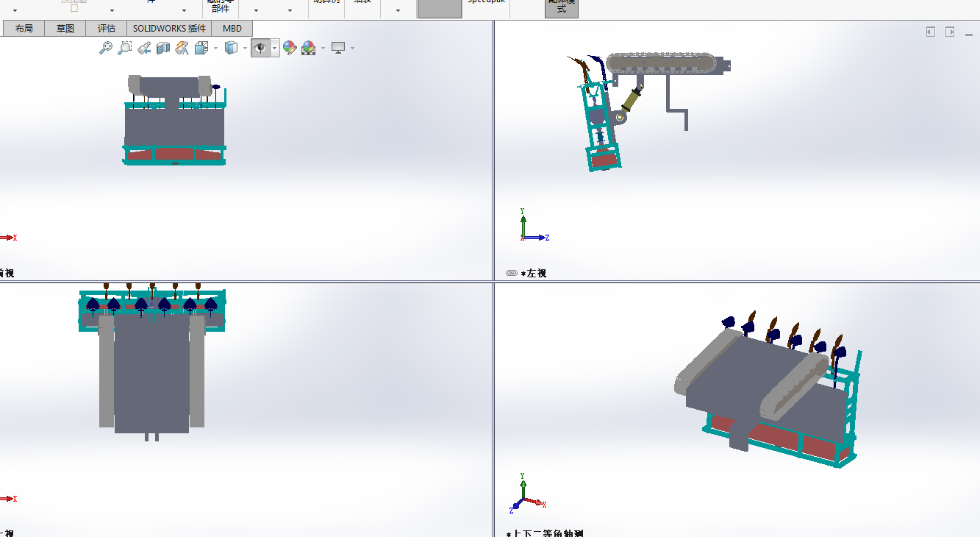Open View Settings monitor icon
This screenshot has width=980, height=537.
338,48
